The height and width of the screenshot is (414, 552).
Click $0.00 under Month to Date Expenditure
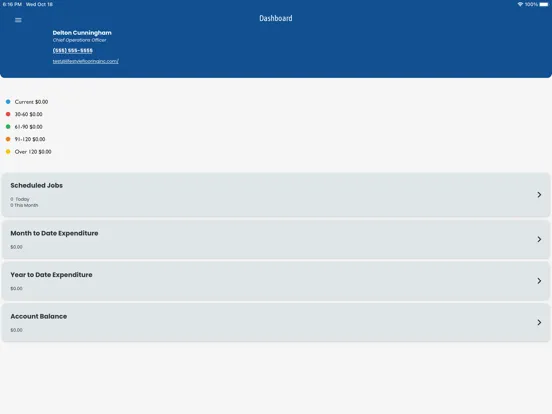click(x=16, y=247)
